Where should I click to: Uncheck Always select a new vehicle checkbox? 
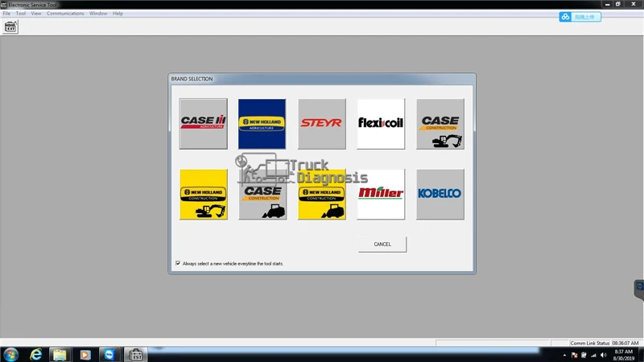click(178, 263)
